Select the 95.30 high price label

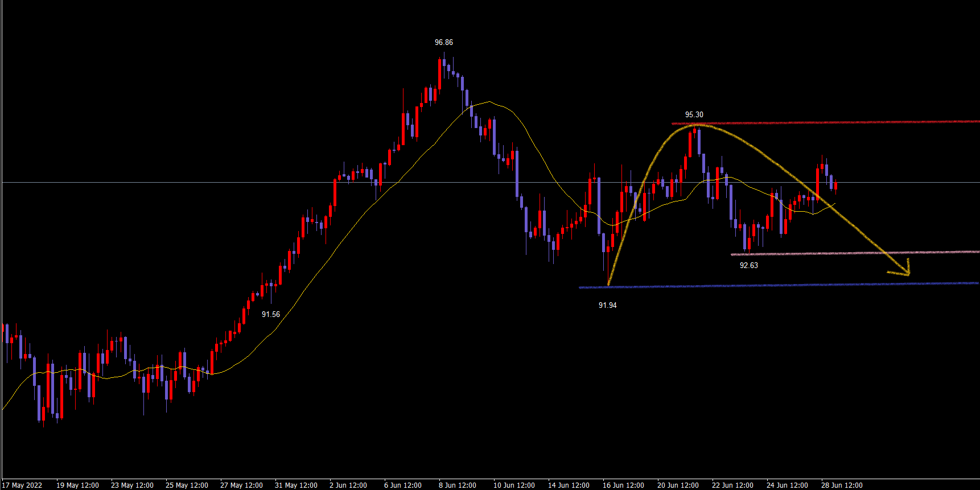pyautogui.click(x=694, y=115)
